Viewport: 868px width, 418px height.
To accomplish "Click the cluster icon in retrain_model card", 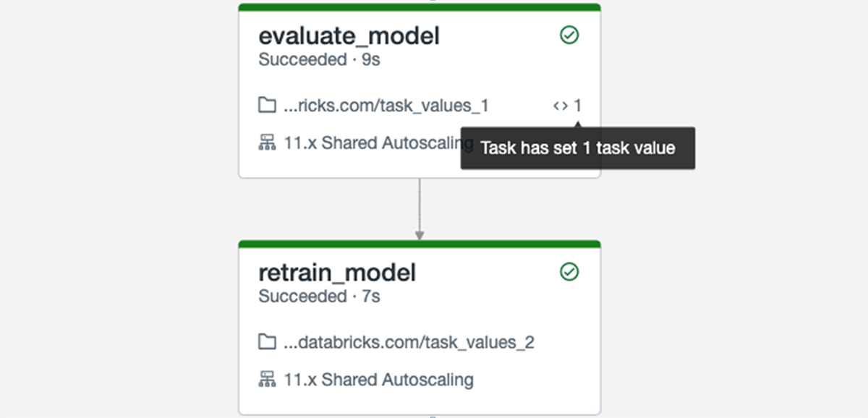I will click(267, 380).
